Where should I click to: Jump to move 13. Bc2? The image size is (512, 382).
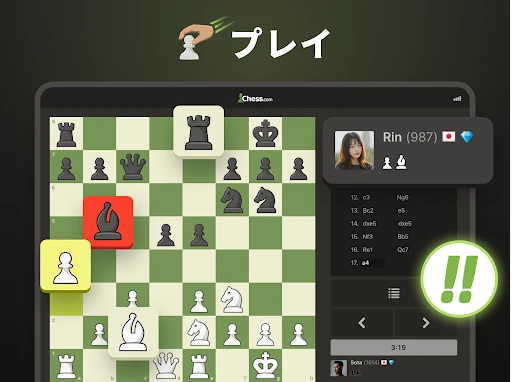368,210
